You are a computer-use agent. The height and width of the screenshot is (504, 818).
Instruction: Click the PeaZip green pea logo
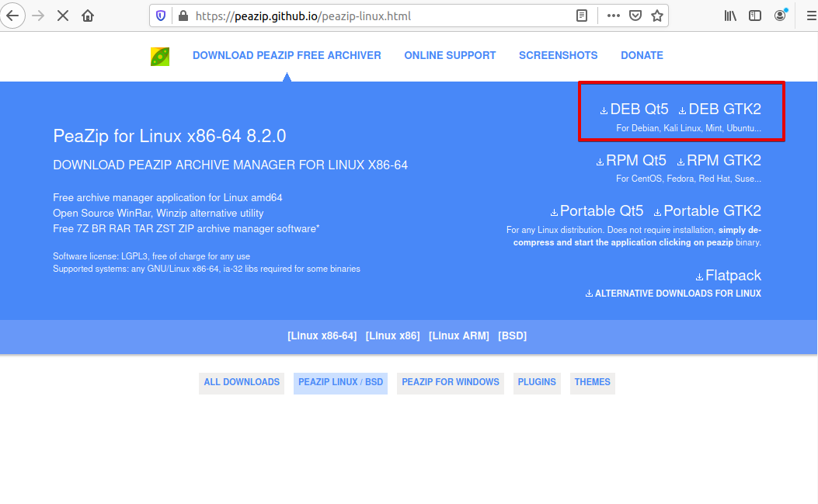point(160,57)
